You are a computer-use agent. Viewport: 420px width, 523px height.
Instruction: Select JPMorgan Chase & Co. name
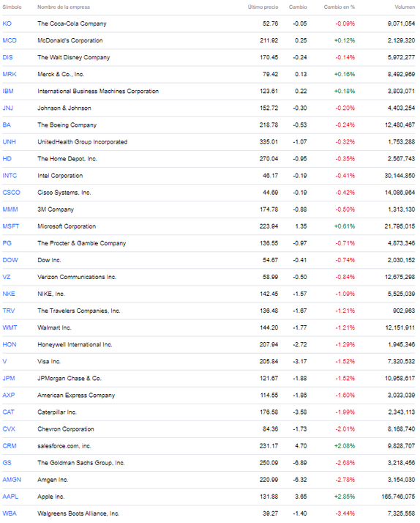(x=70, y=379)
